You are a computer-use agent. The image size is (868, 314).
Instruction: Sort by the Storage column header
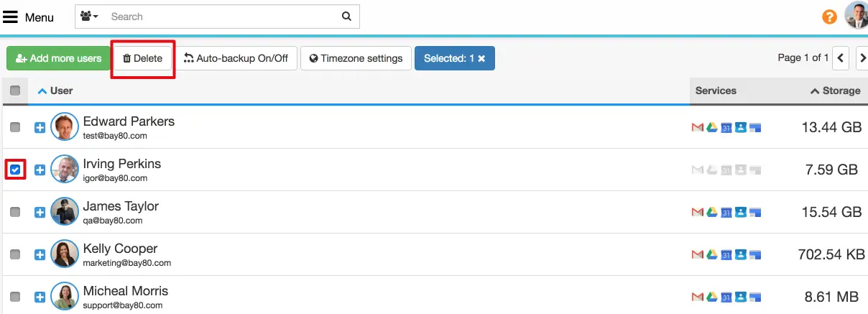pyautogui.click(x=835, y=91)
